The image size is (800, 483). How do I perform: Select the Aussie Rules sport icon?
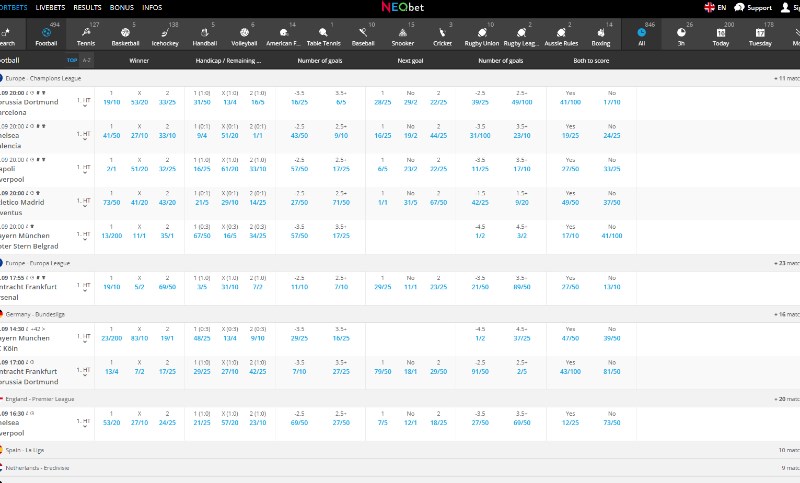click(561, 35)
